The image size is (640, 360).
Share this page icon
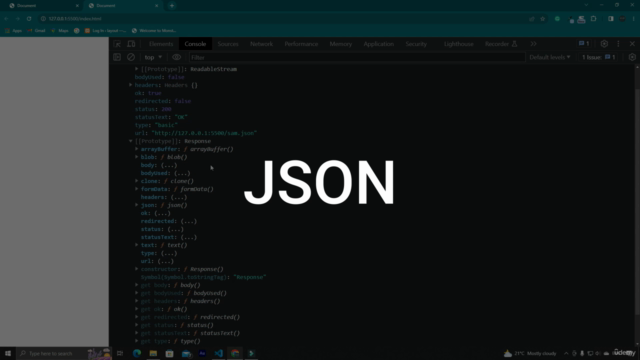pyautogui.click(x=531, y=19)
